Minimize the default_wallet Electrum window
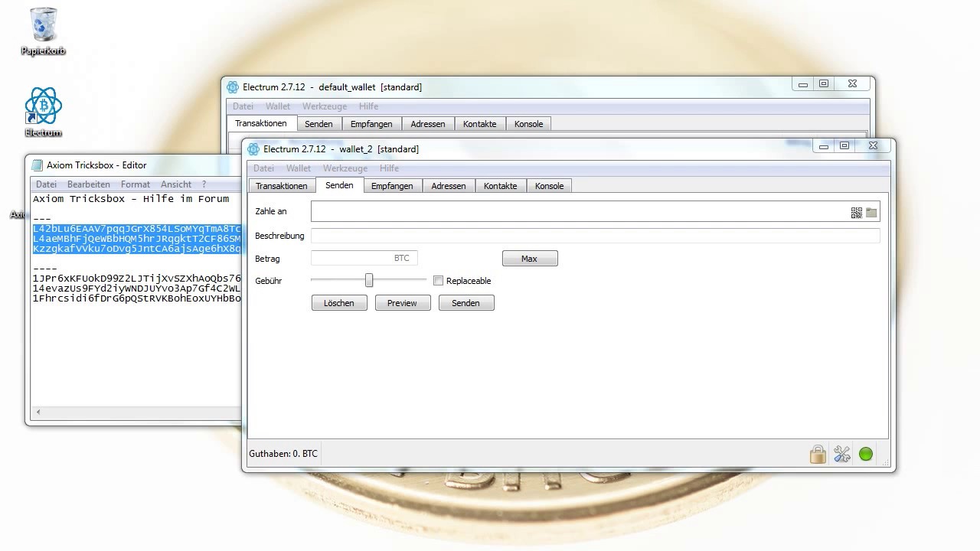This screenshot has height=551, width=980. (x=803, y=84)
